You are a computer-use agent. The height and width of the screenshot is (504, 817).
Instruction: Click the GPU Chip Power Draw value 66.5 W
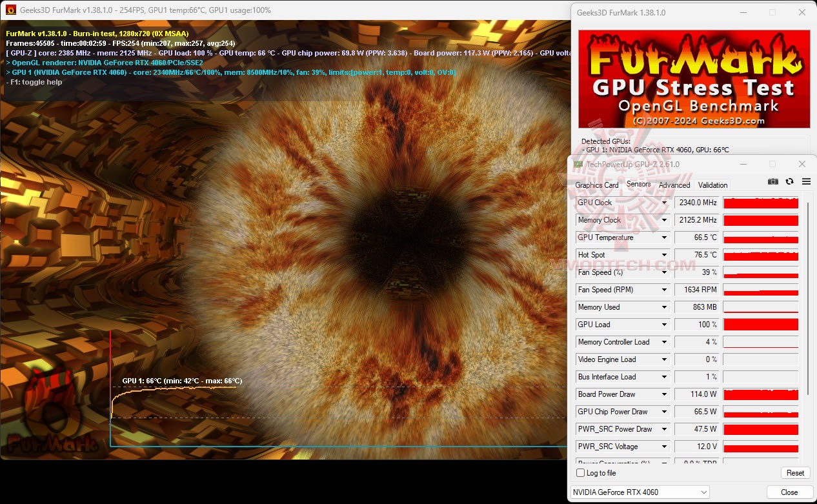tap(697, 412)
